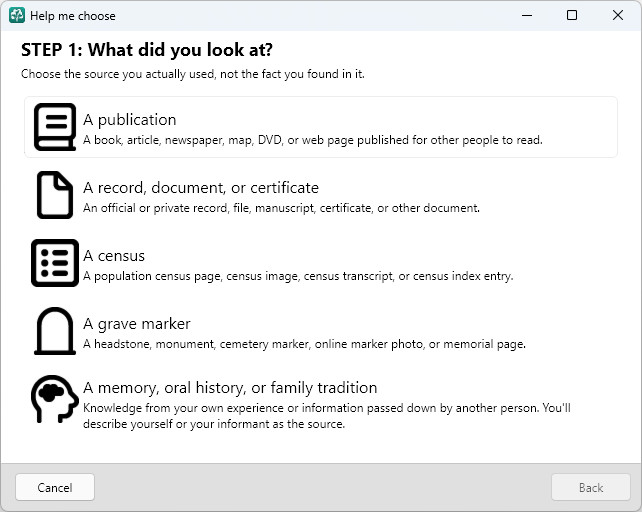Choose "A publication" source heading
This screenshot has height=512, width=642.
coord(130,120)
